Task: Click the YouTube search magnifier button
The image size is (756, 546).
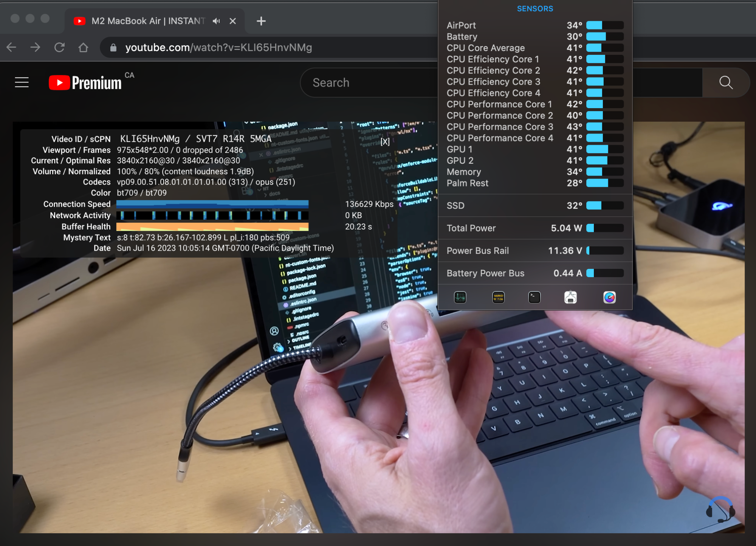Action: [726, 82]
